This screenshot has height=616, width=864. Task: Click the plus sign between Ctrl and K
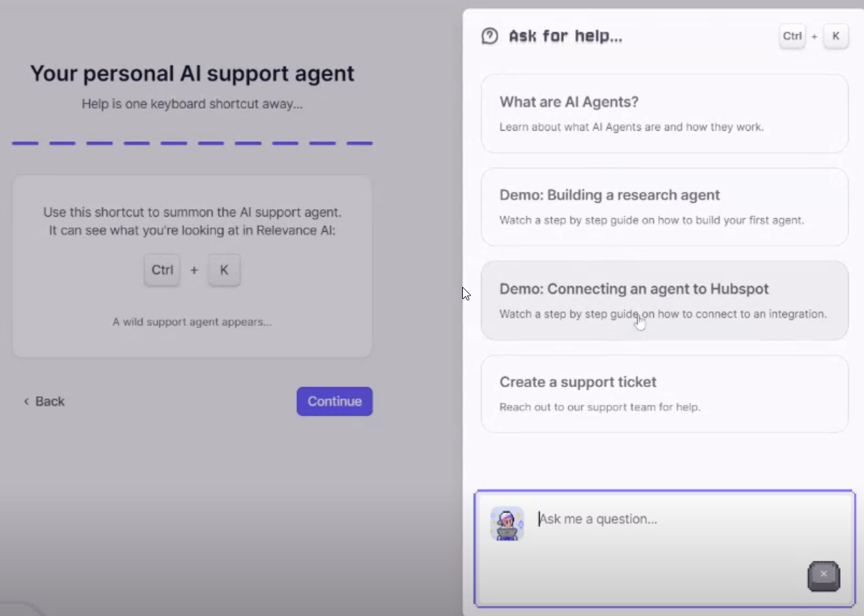point(193,270)
